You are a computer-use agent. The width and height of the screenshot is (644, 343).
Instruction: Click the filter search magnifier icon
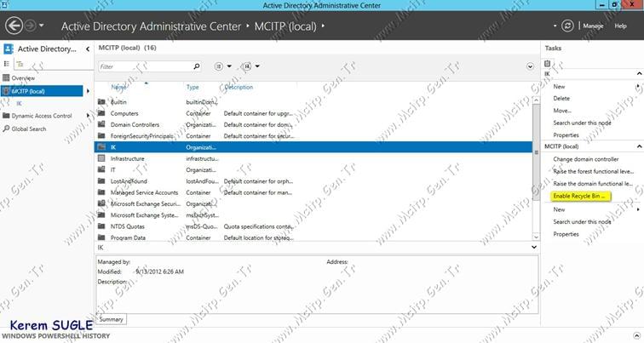tap(196, 66)
